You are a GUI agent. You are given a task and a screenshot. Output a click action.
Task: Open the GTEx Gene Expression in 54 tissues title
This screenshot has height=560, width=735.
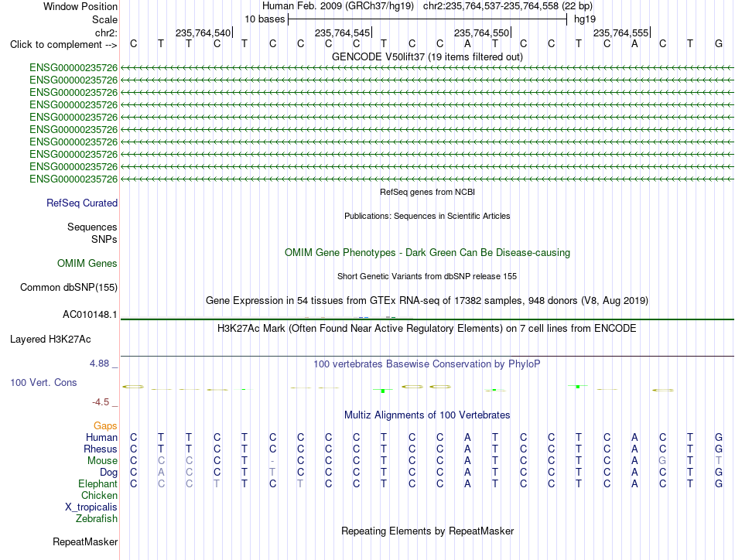coord(427,300)
